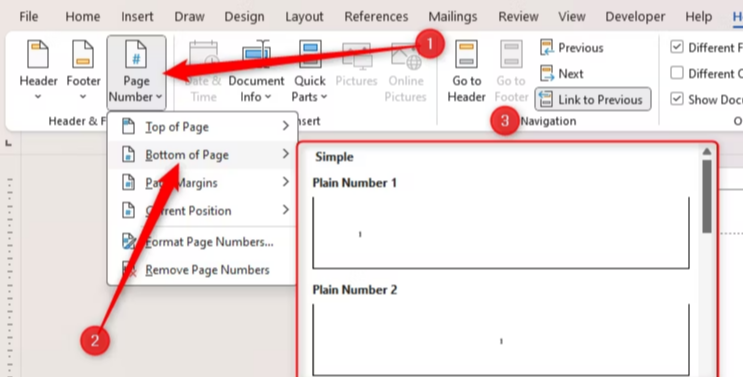Switch to the Layout tab
This screenshot has height=377, width=743.
click(304, 17)
